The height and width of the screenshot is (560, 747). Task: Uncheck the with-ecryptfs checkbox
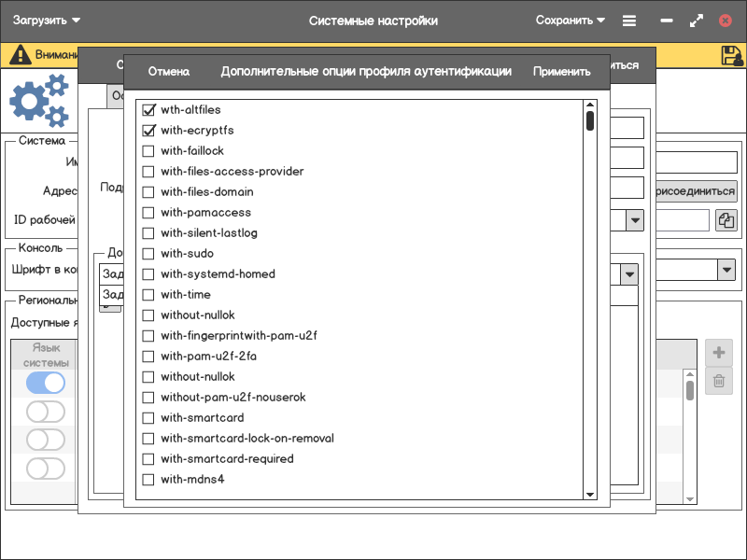(x=148, y=131)
